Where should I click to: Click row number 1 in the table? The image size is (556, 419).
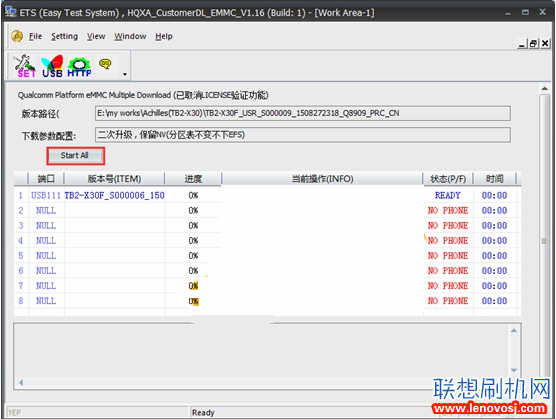[x=21, y=195]
